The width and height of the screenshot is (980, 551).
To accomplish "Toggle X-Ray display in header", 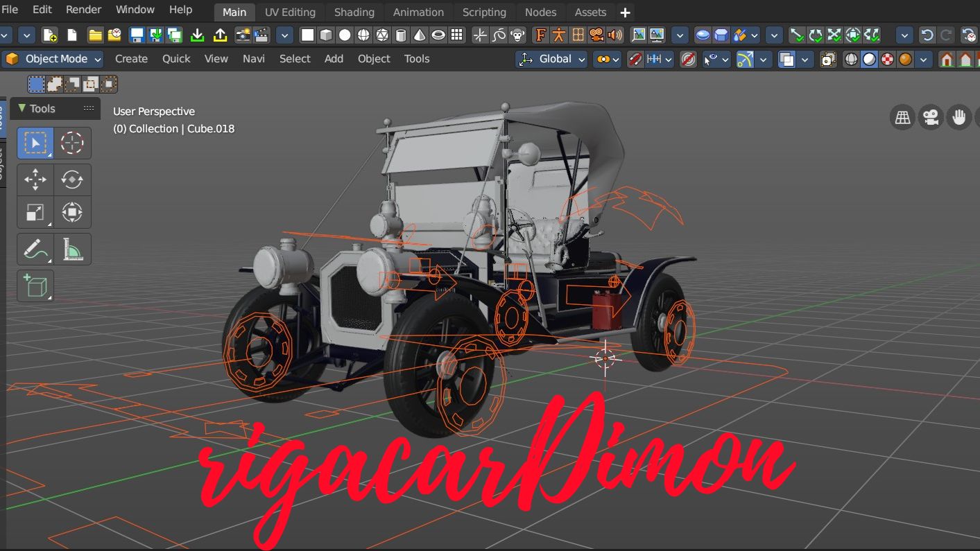I will (828, 60).
